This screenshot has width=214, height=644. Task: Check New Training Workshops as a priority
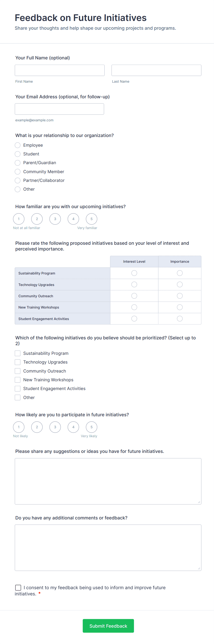tap(17, 379)
